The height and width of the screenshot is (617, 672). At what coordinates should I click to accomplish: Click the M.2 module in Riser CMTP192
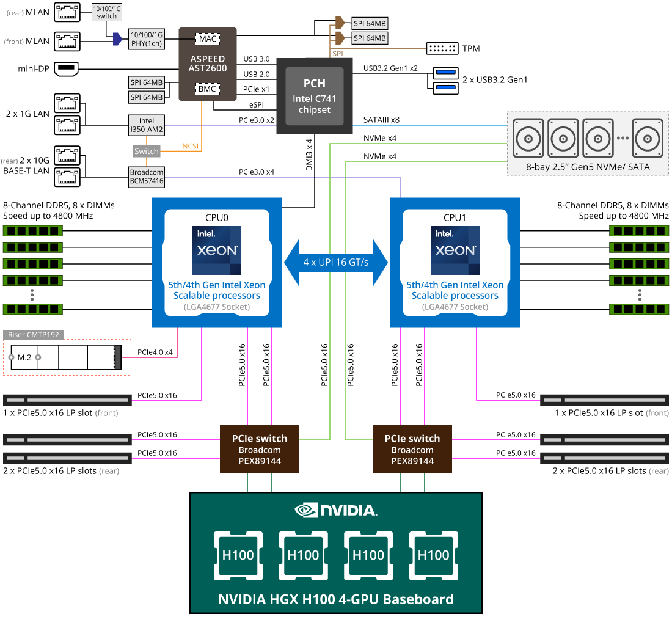pyautogui.click(x=65, y=357)
